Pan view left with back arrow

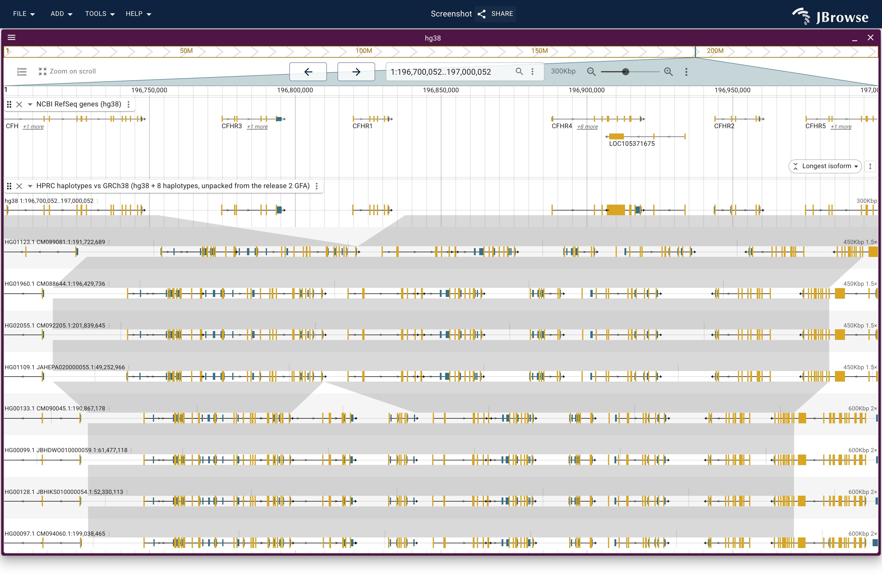pyautogui.click(x=308, y=72)
